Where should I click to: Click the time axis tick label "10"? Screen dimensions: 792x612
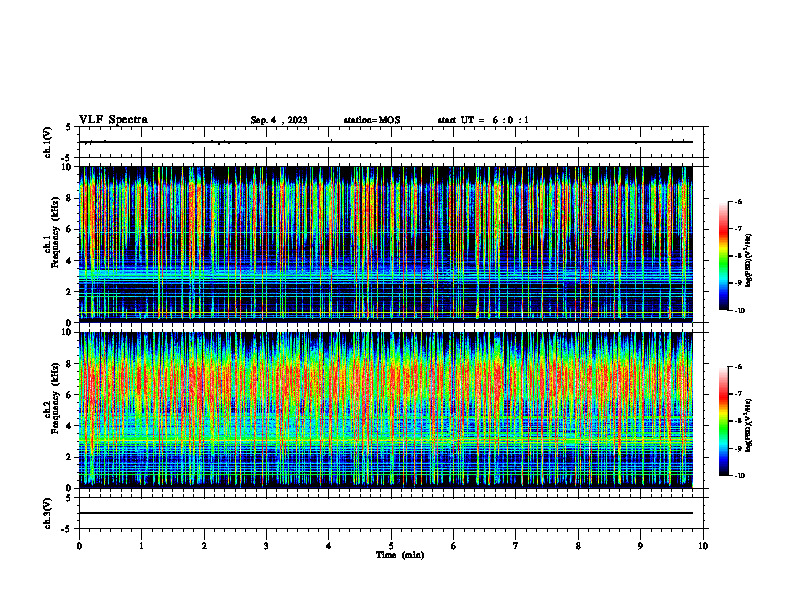coord(703,546)
